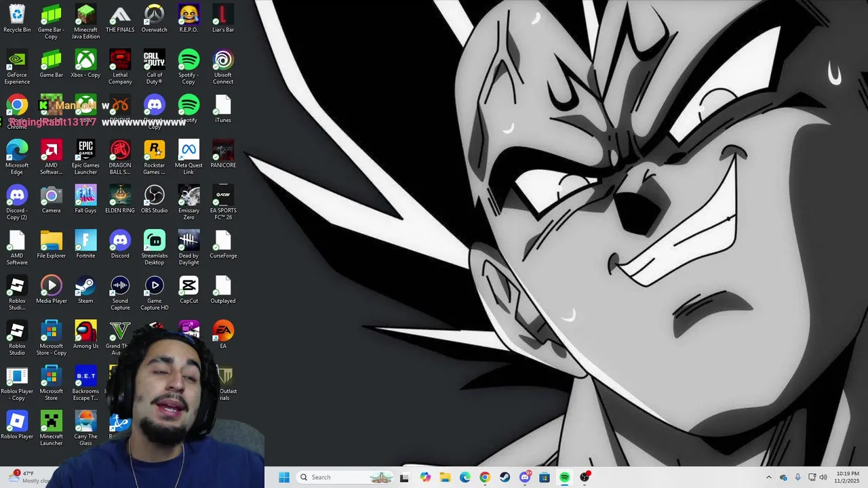Show hidden system tray icons
Viewport: 868px width, 488px height.
[x=768, y=477]
